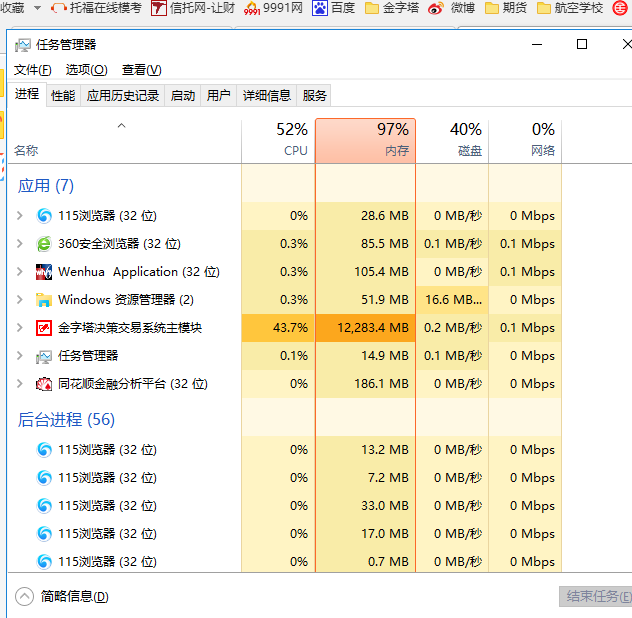Viewport: 632px width, 618px height.
Task: Switch to the 性能 tab
Action: coord(63,96)
